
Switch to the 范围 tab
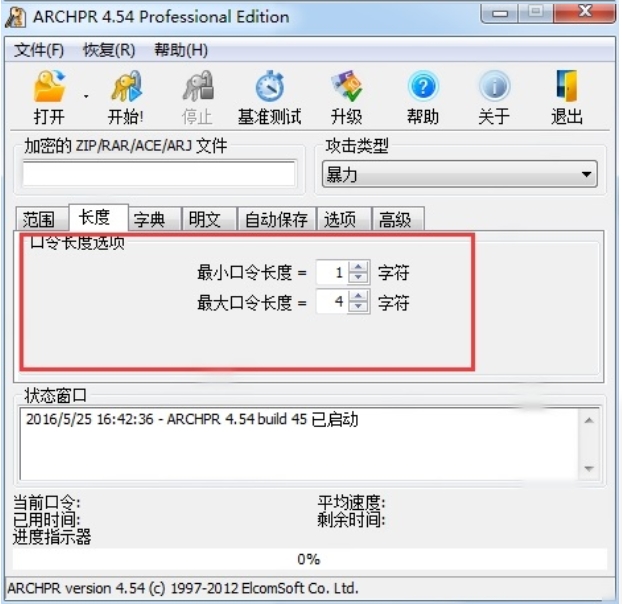[38, 219]
